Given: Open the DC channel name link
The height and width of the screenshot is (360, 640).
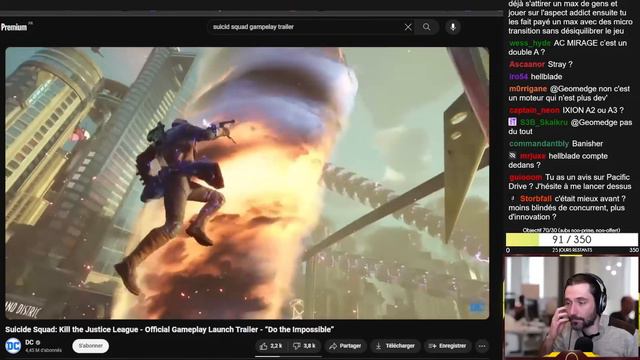Looking at the screenshot, I should 29,342.
